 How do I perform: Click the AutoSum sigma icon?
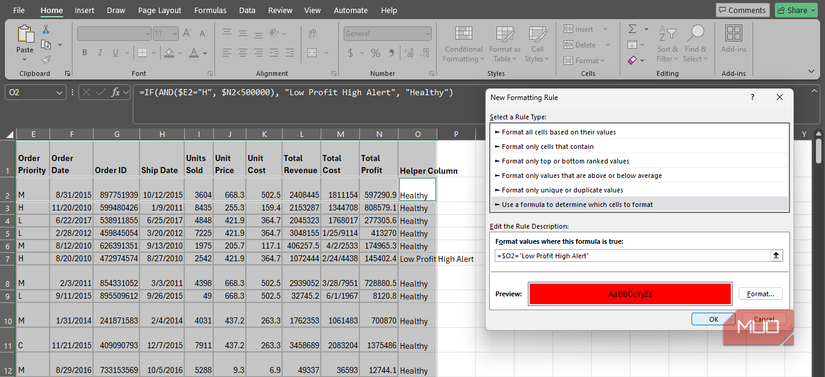632,29
